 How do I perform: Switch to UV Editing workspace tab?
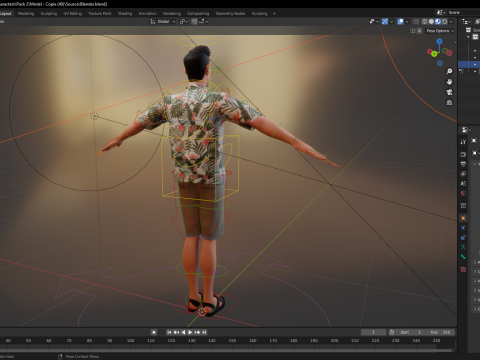pos(73,13)
